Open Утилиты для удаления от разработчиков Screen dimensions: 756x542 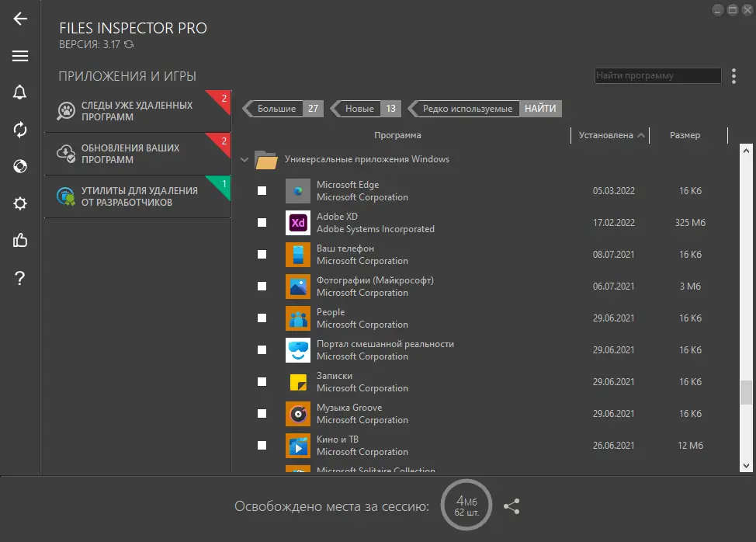coord(137,196)
